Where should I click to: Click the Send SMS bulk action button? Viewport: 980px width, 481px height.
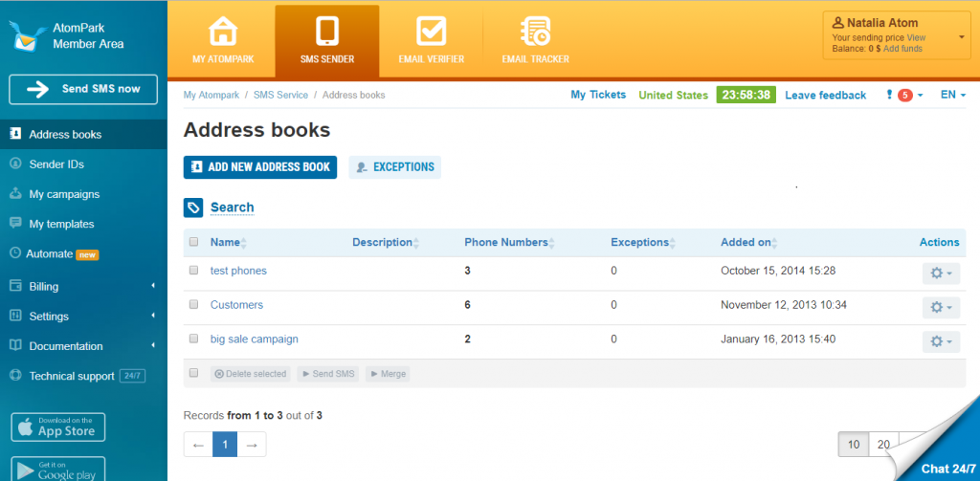click(x=328, y=374)
